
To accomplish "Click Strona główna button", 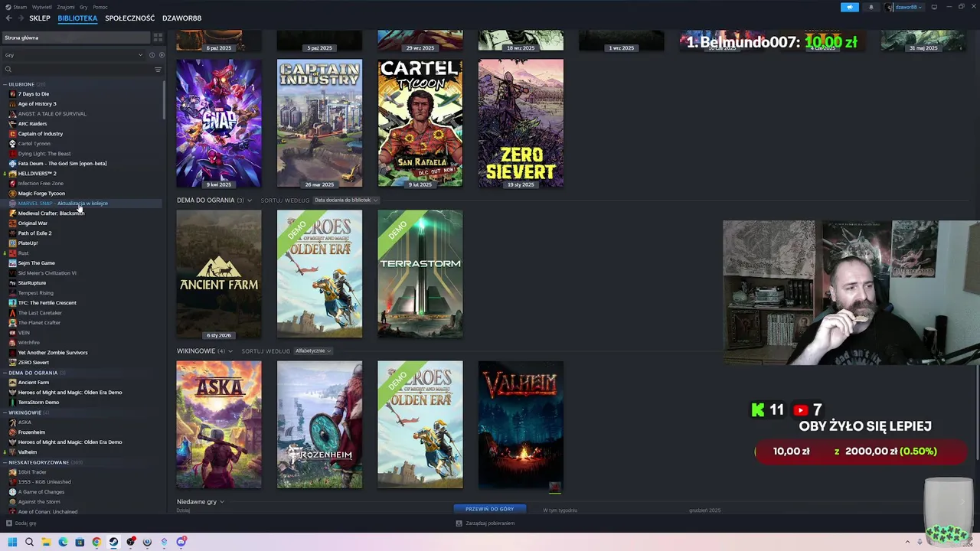I will click(x=75, y=37).
